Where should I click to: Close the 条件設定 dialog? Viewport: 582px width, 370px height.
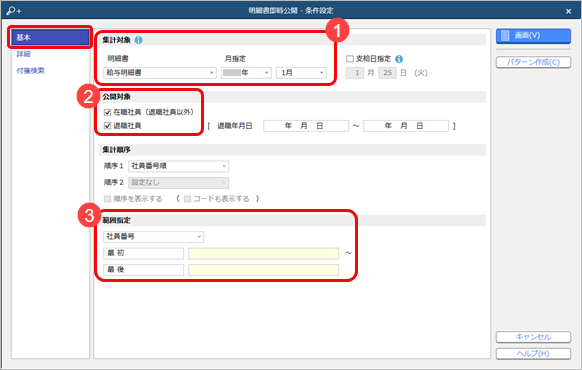point(568,11)
